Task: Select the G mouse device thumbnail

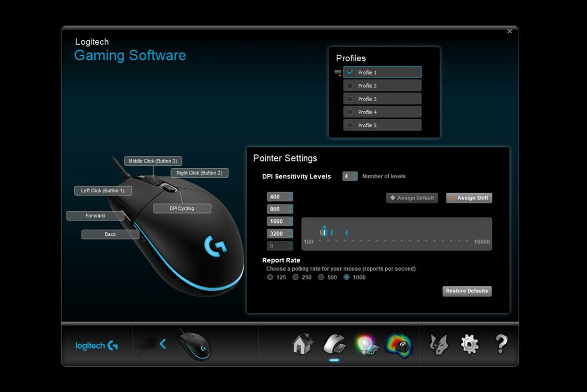Action: point(195,344)
